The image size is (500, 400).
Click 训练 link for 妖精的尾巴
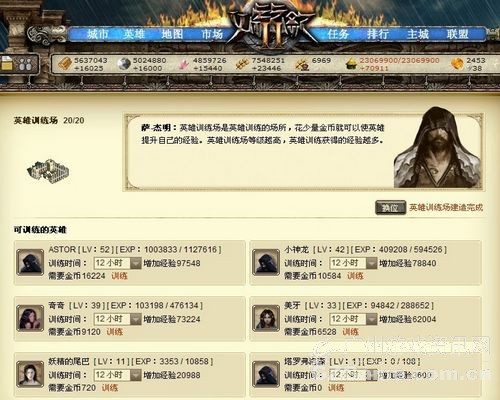click(x=110, y=388)
